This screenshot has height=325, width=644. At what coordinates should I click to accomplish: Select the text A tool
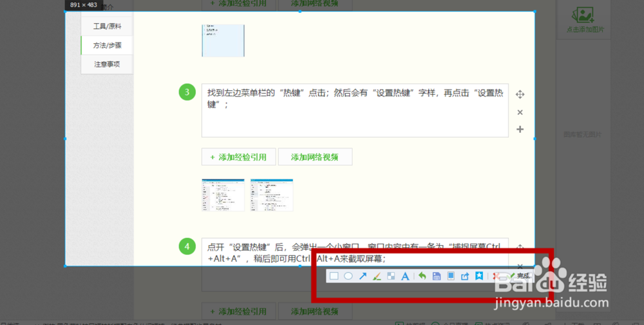tap(405, 276)
